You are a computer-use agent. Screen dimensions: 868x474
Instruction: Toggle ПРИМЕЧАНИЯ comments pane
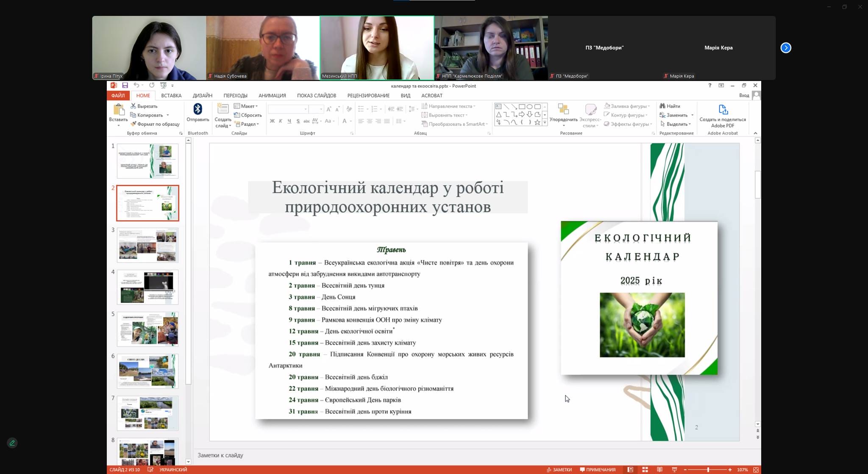[x=598, y=470]
